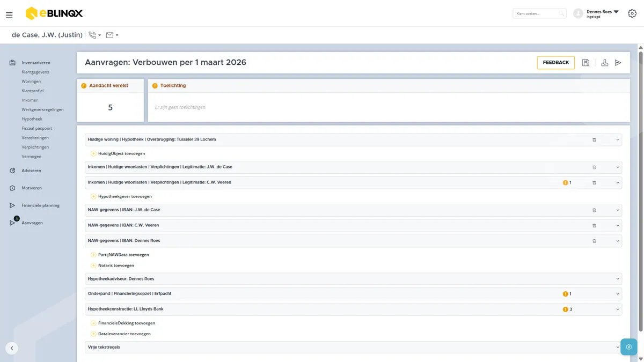Go to Woningen in the sidebar
The image size is (644, 362).
tap(31, 82)
